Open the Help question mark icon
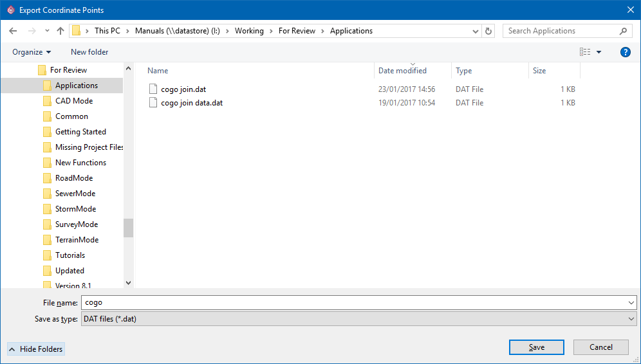Screen dimensions: 641x364 625,52
